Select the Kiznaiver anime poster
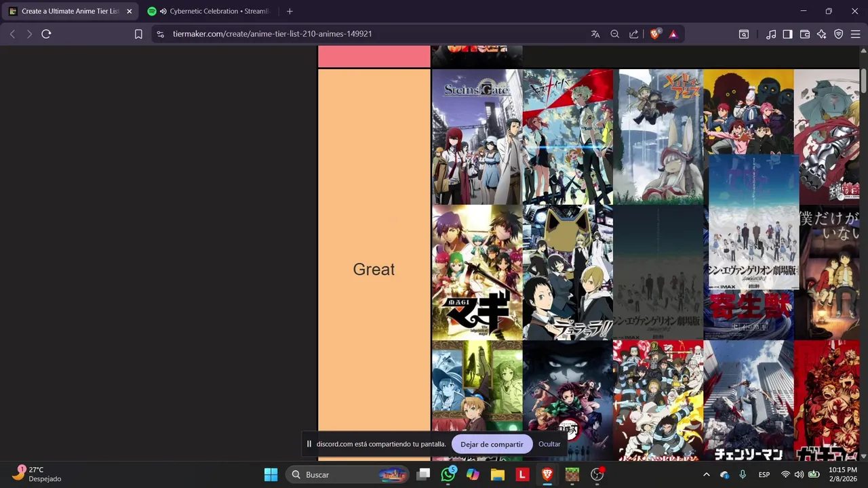 568,136
